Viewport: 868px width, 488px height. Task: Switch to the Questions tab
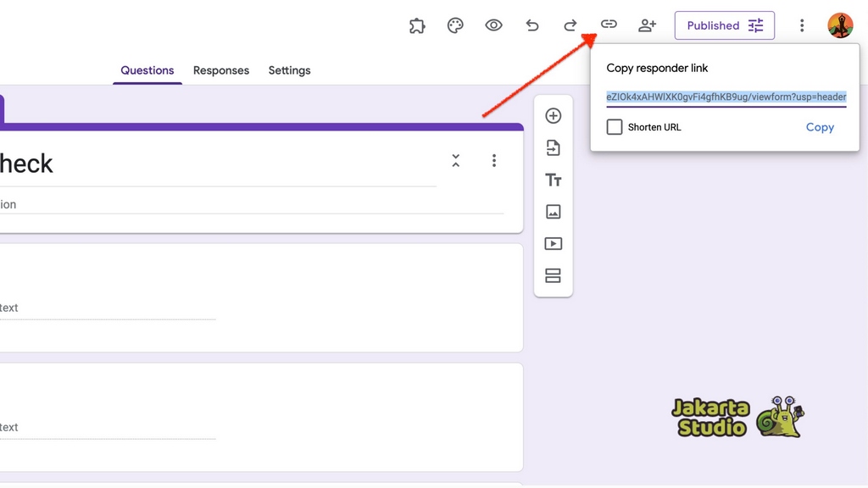(147, 70)
